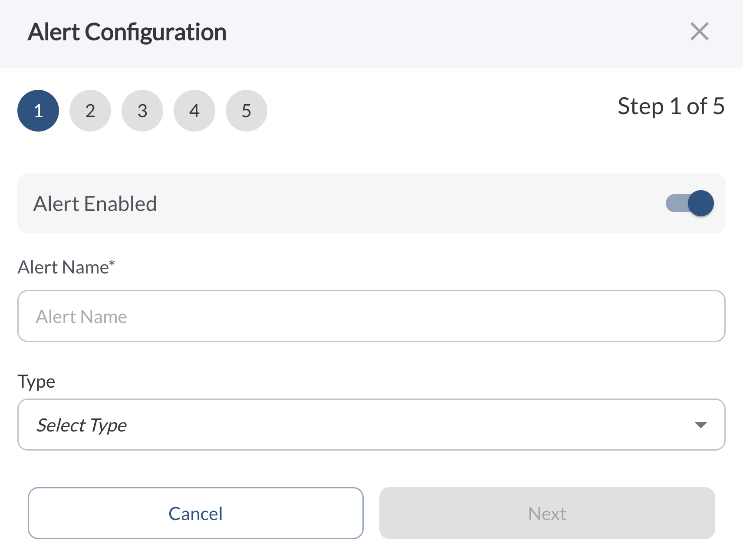Click the Type dropdown arrow

pos(700,425)
